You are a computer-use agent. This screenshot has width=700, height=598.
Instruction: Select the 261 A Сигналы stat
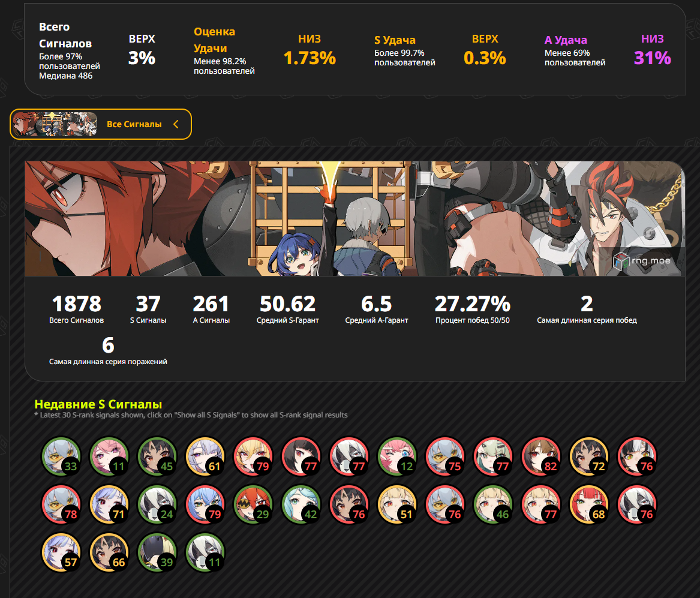point(211,309)
